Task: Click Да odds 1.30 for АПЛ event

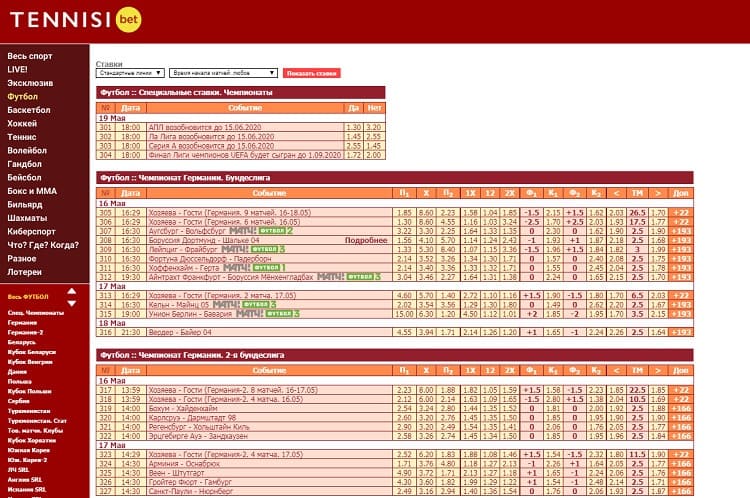Action: pos(353,127)
